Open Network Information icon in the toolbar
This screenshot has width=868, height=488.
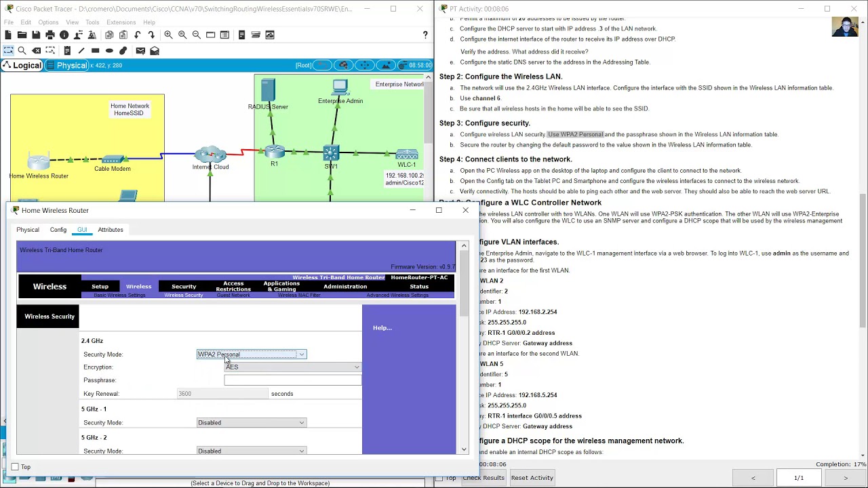pos(64,35)
